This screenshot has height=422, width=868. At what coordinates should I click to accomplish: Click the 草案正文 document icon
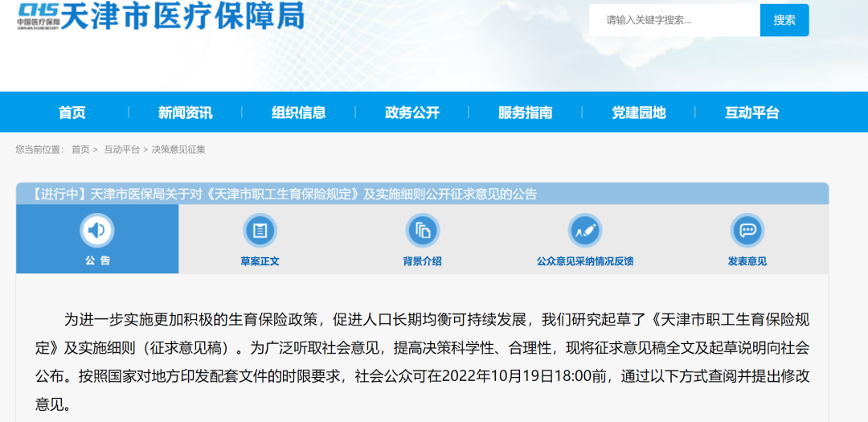point(260,230)
